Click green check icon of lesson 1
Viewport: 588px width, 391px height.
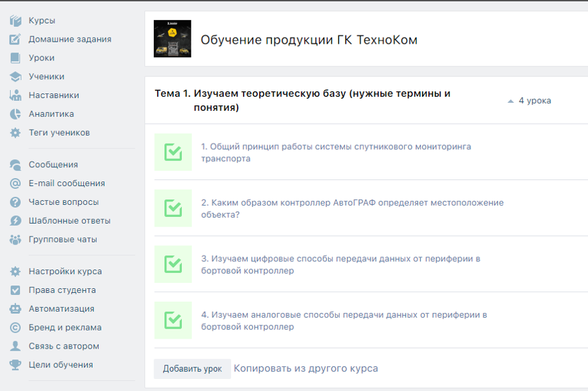point(173,153)
